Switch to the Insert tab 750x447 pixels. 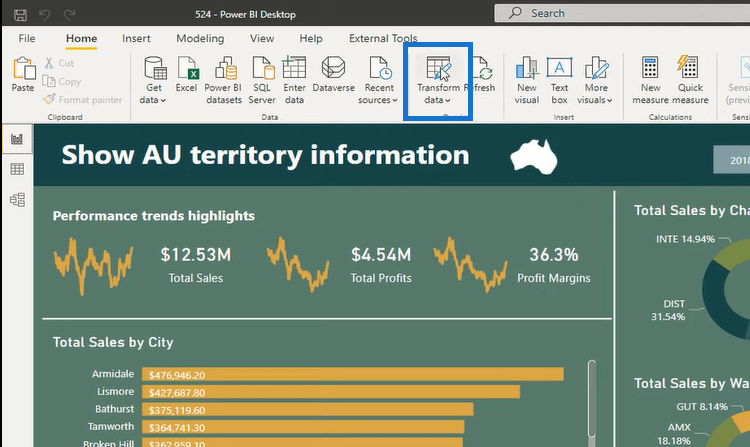pyautogui.click(x=136, y=38)
